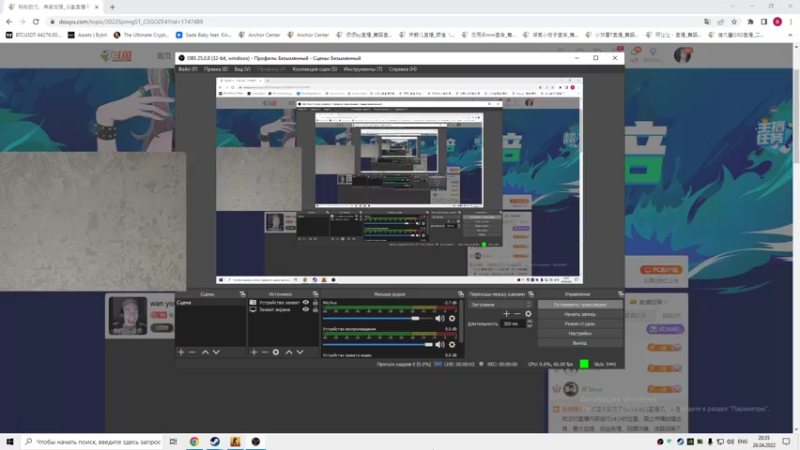Open Steam from the taskbar
Screen dimensions: 800x450
point(215,441)
